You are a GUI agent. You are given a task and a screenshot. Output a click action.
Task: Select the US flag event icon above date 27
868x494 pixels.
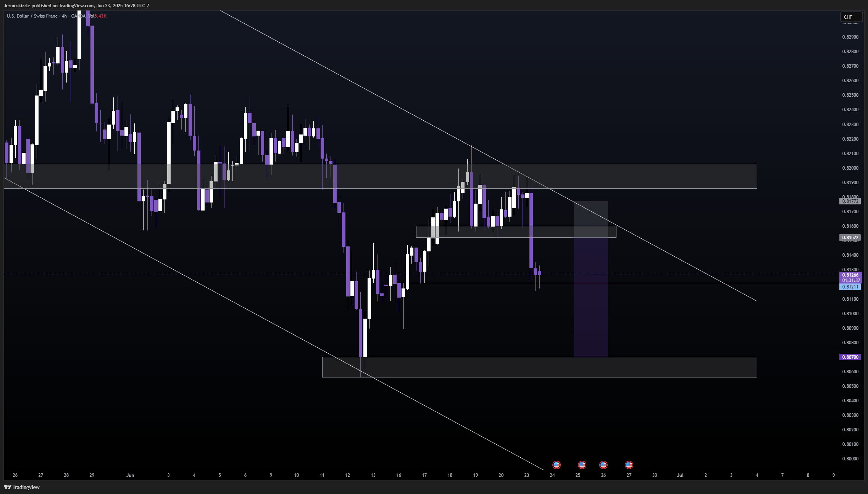629,465
